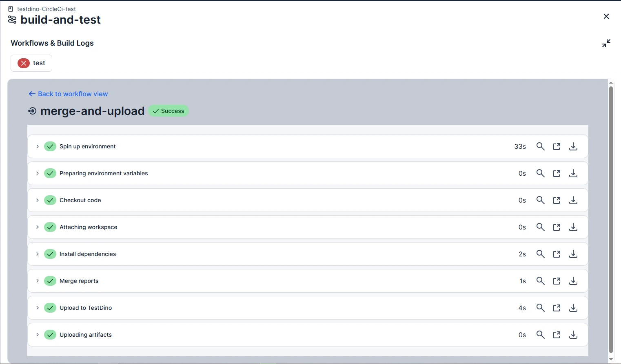Image resolution: width=621 pixels, height=364 pixels.
Task: Expand the Uploading artifacts step
Action: coord(37,335)
